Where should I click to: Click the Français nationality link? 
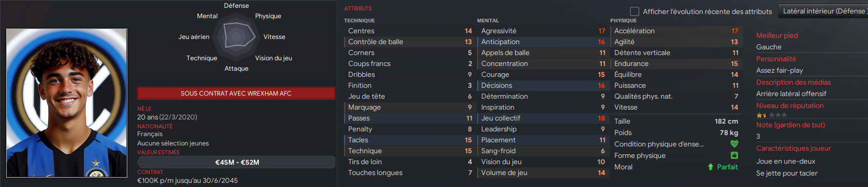pyautogui.click(x=150, y=134)
